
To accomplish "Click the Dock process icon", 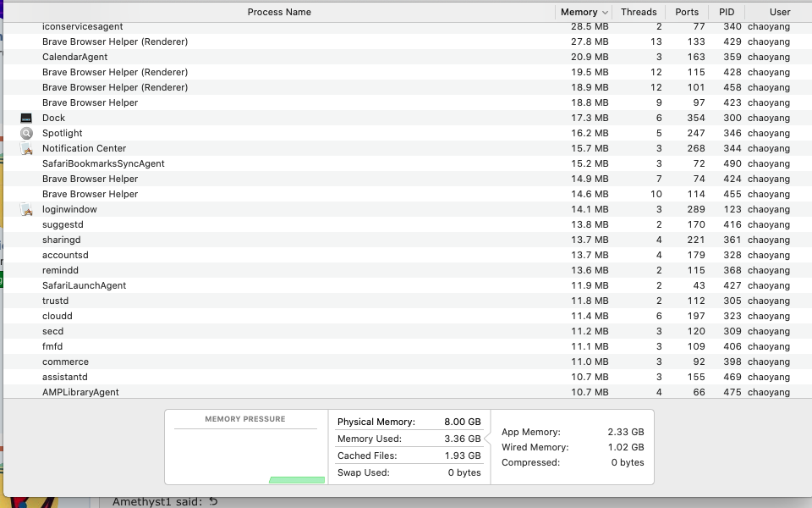I will coord(26,119).
